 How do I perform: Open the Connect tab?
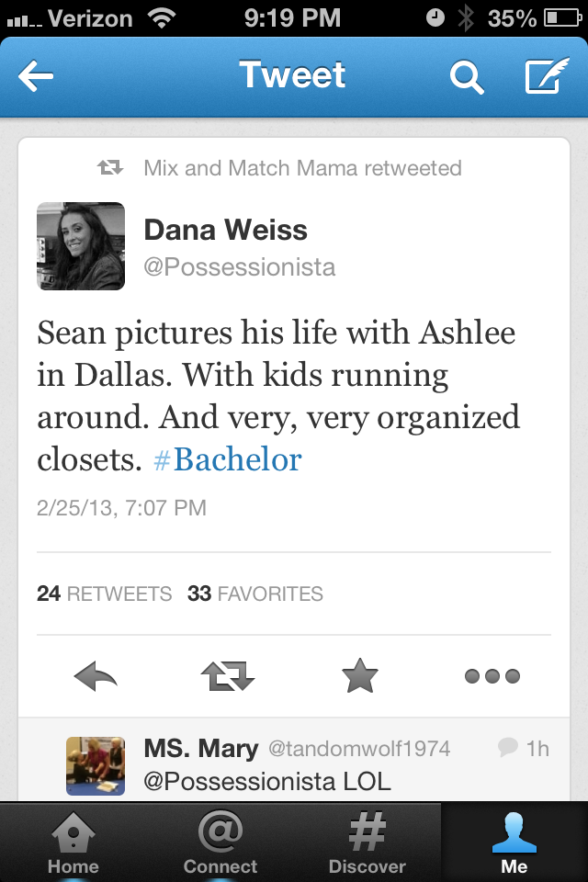point(220,842)
